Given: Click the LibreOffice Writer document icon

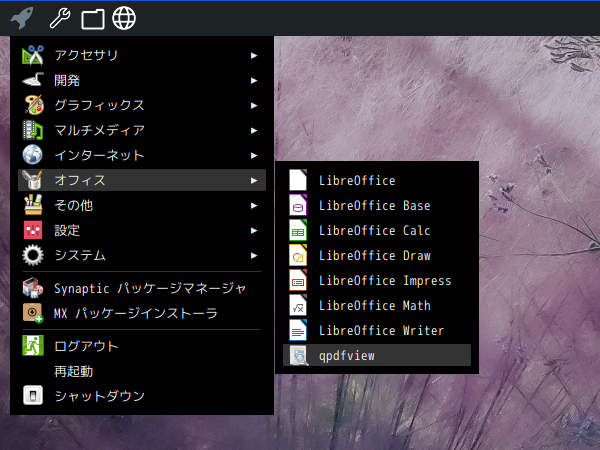Looking at the screenshot, I should click(x=298, y=330).
